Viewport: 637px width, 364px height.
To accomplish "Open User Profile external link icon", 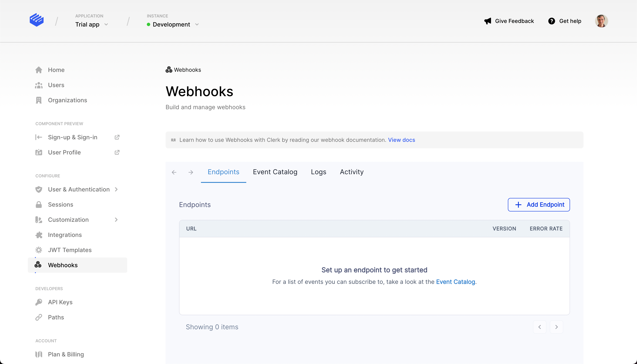I will [x=117, y=152].
